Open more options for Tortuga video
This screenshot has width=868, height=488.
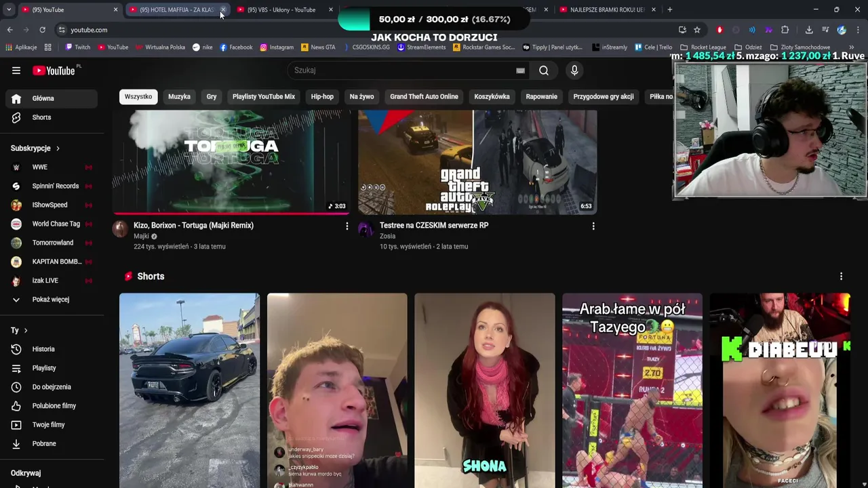(x=347, y=226)
